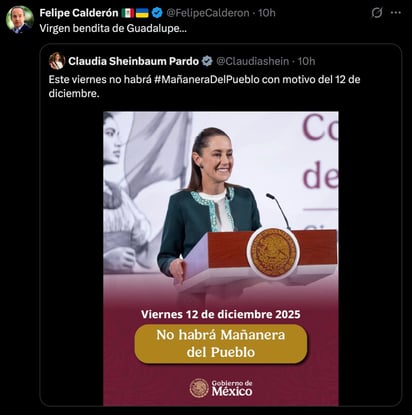This screenshot has height=415, width=412.
Task: Click Felipe Calderón's blue verified badge
Action: 157,13
